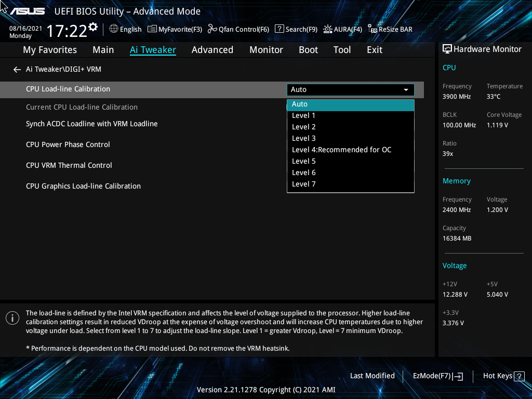Image resolution: width=532 pixels, height=399 pixels.
Task: Select Synch ACDC Loadline with VRM Loadline
Action: (91, 124)
